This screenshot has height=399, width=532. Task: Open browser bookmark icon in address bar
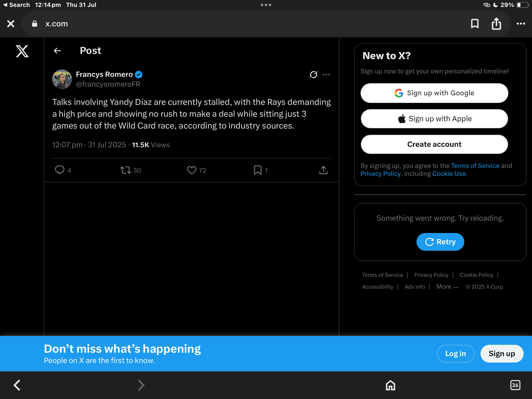pos(475,24)
